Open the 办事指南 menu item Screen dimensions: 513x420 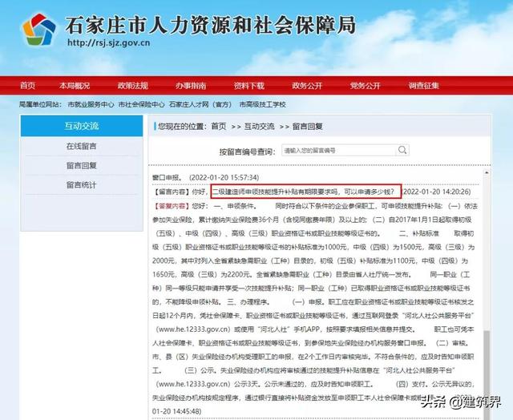(x=191, y=86)
